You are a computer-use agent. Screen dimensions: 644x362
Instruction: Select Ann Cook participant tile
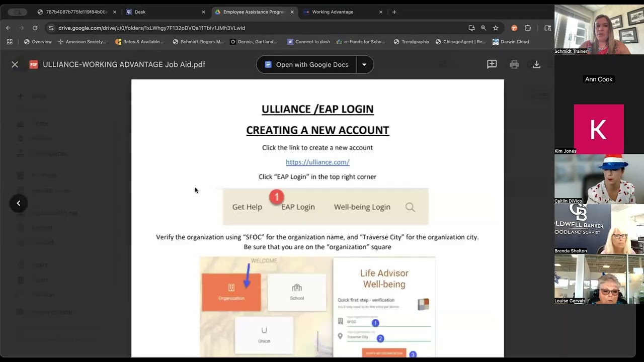coord(599,79)
